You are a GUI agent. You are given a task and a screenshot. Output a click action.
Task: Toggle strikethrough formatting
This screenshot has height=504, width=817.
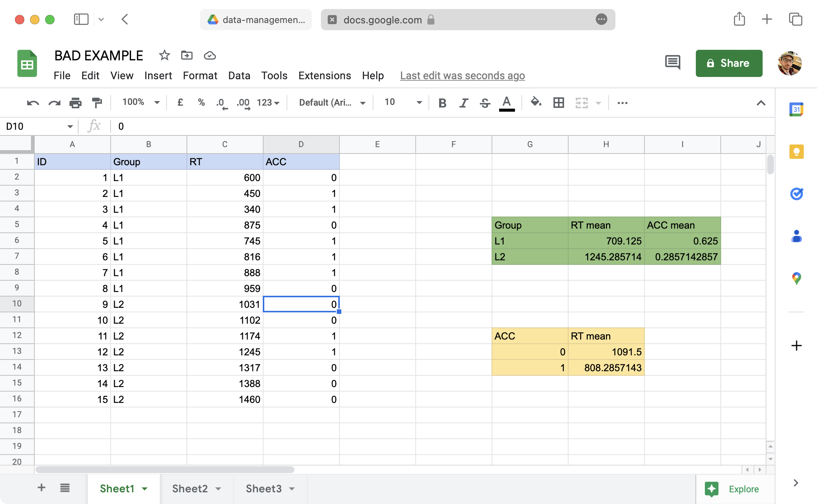pyautogui.click(x=485, y=103)
